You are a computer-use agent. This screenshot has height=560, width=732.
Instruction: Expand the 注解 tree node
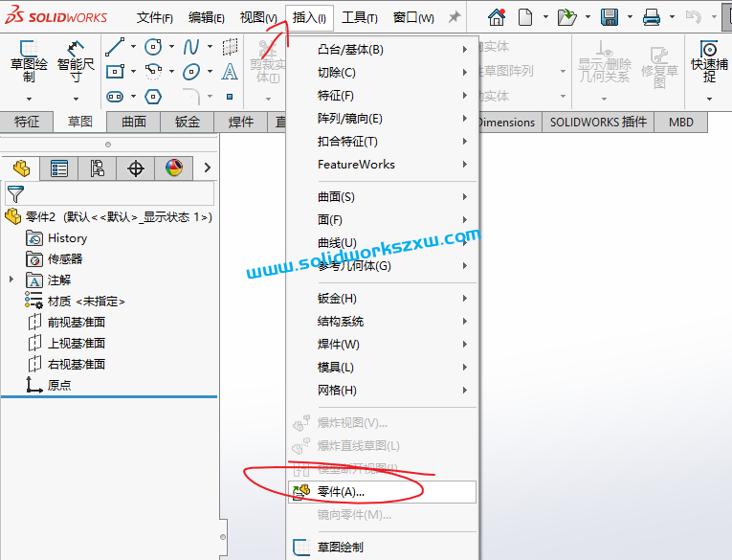click(x=11, y=280)
